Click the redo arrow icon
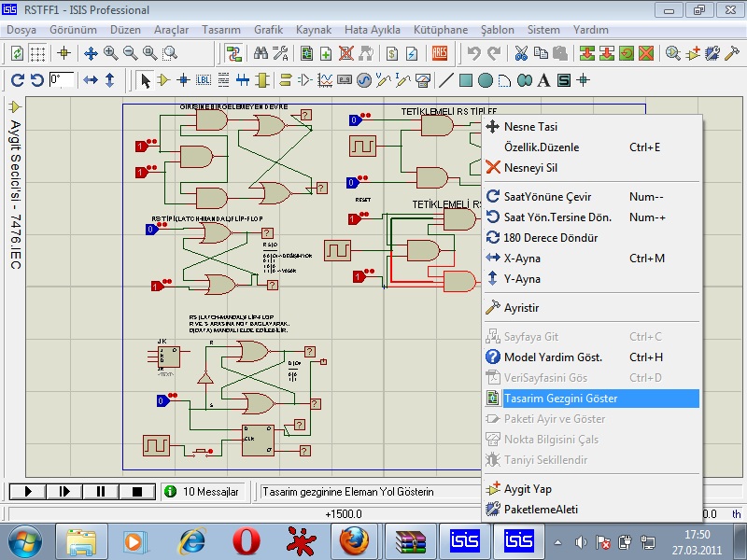The width and height of the screenshot is (747, 560). tap(494, 53)
